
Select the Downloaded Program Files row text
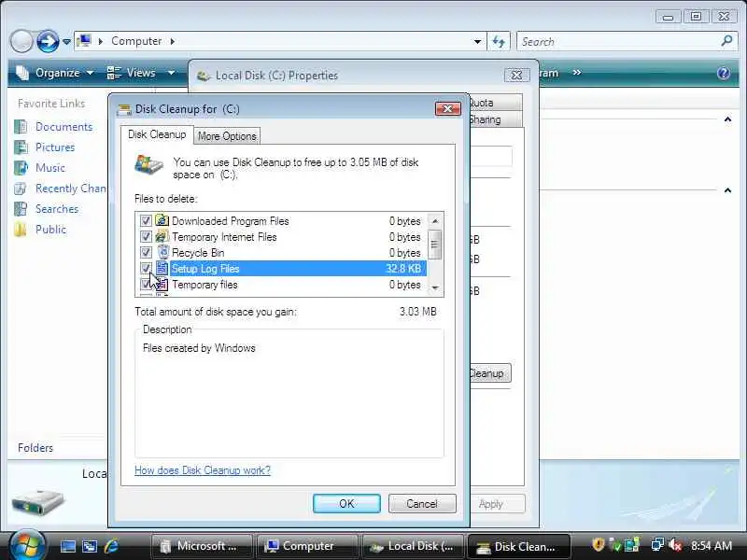[230, 221]
